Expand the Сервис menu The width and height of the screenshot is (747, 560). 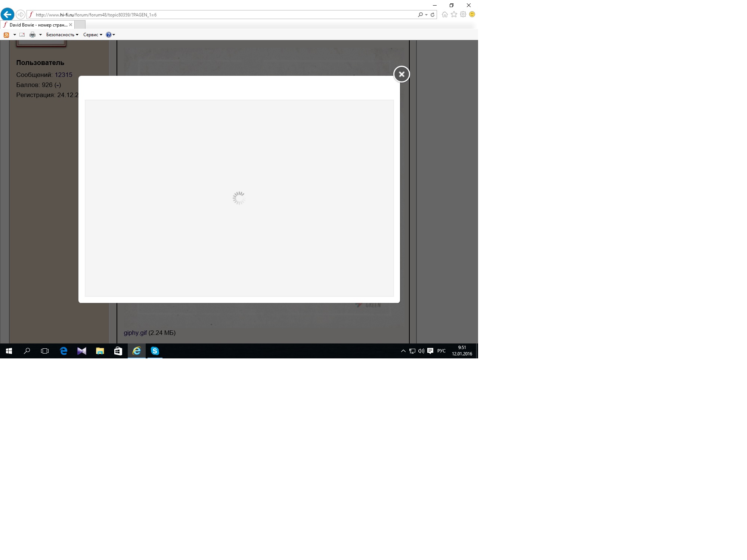pos(92,35)
